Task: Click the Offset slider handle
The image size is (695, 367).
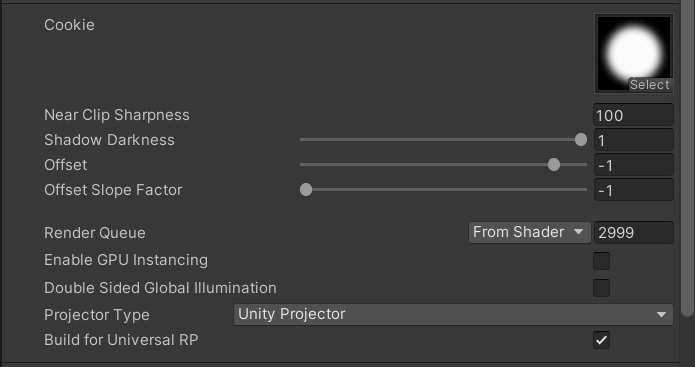Action: pos(554,164)
